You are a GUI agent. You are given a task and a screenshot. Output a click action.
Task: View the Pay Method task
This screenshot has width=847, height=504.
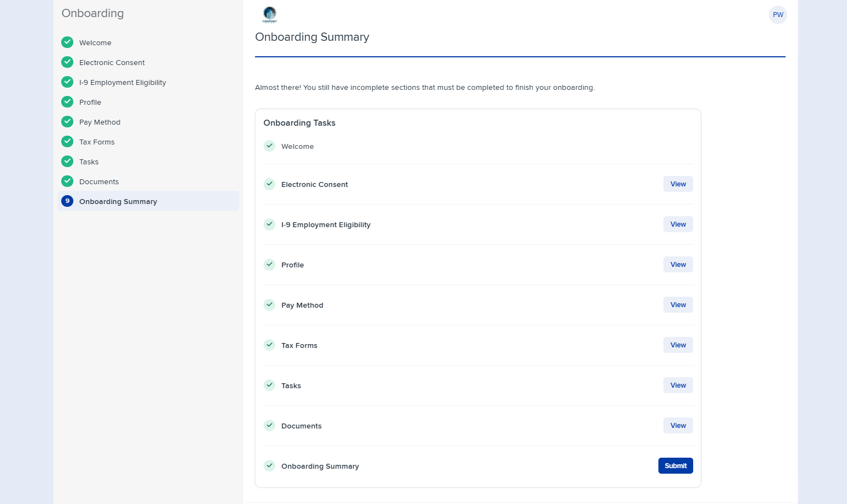(678, 304)
